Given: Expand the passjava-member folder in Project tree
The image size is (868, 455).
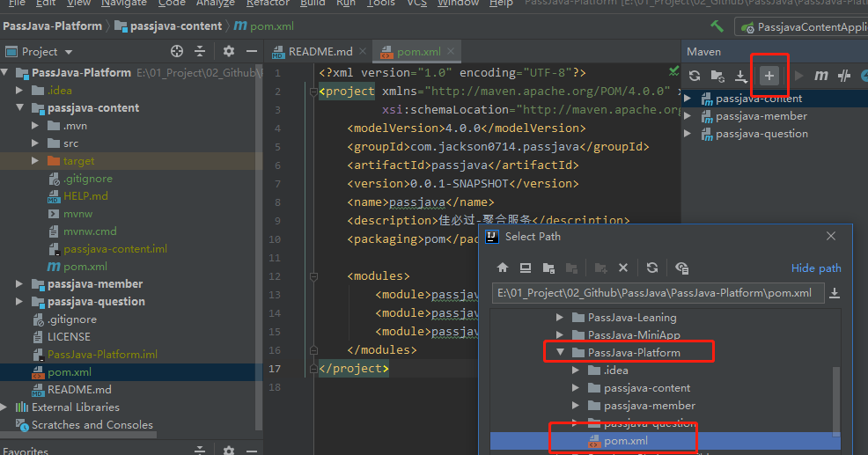Looking at the screenshot, I should pyautogui.click(x=20, y=284).
